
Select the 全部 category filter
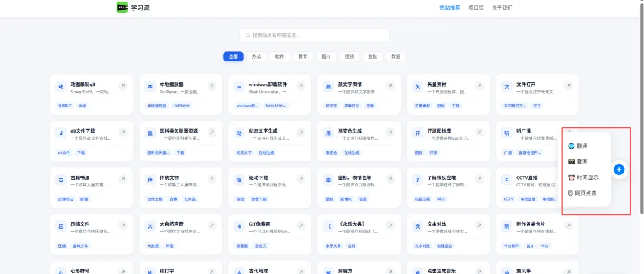coord(233,56)
